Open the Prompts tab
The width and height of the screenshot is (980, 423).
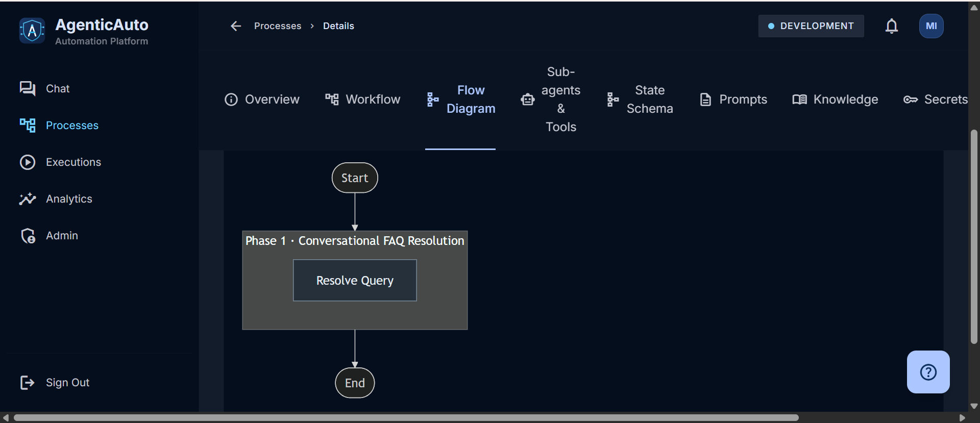[733, 99]
